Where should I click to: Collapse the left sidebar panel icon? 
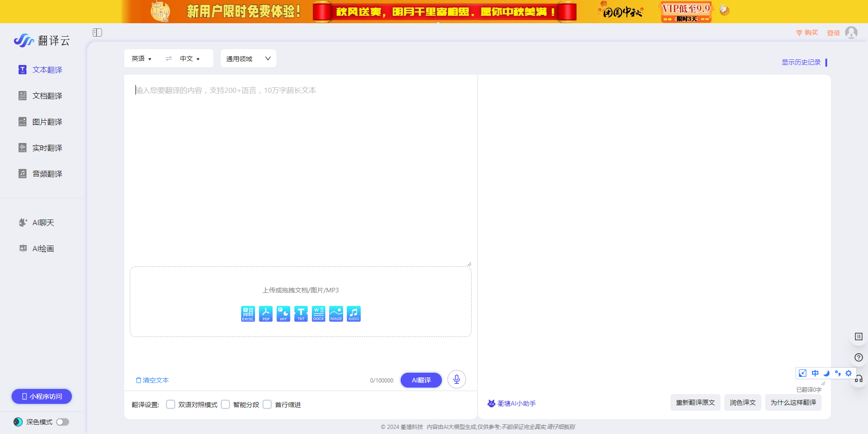(x=97, y=32)
